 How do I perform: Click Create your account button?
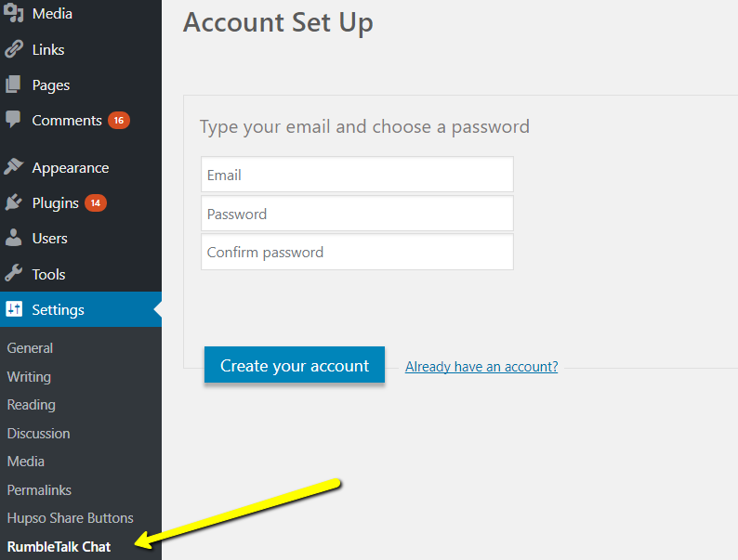(x=295, y=365)
